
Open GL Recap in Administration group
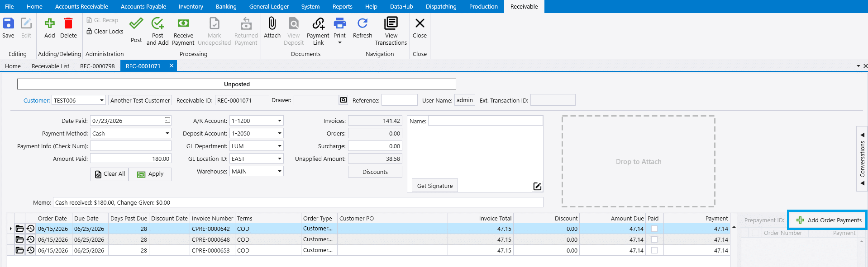[102, 20]
